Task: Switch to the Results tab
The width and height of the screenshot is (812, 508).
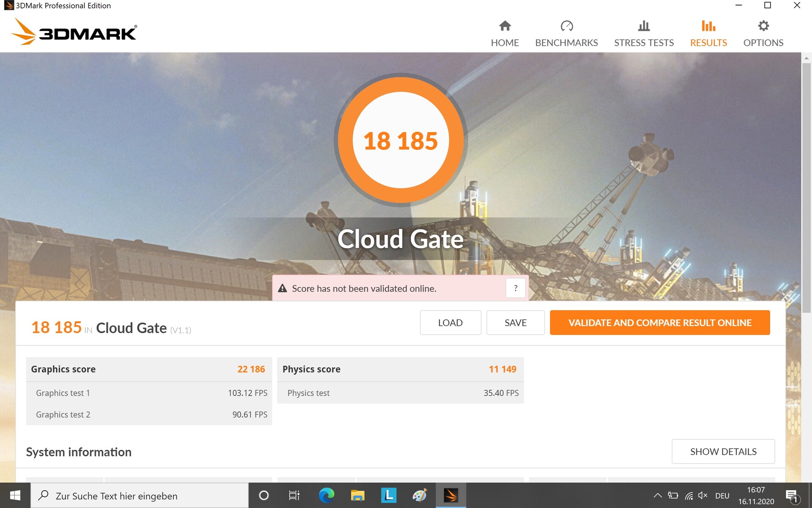Action: click(708, 34)
